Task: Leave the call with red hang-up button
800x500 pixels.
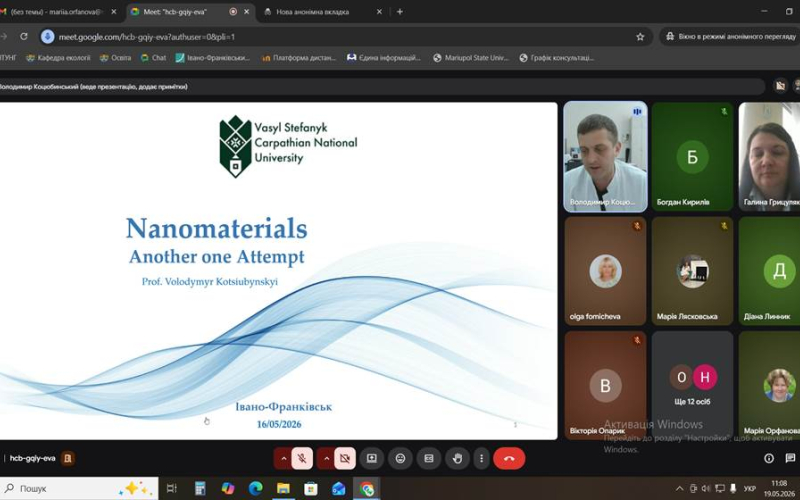Action: [509, 458]
